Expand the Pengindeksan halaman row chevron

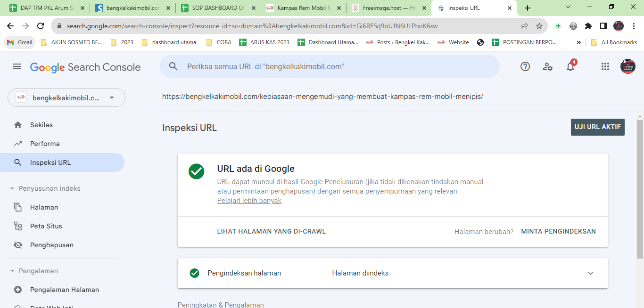pos(590,273)
